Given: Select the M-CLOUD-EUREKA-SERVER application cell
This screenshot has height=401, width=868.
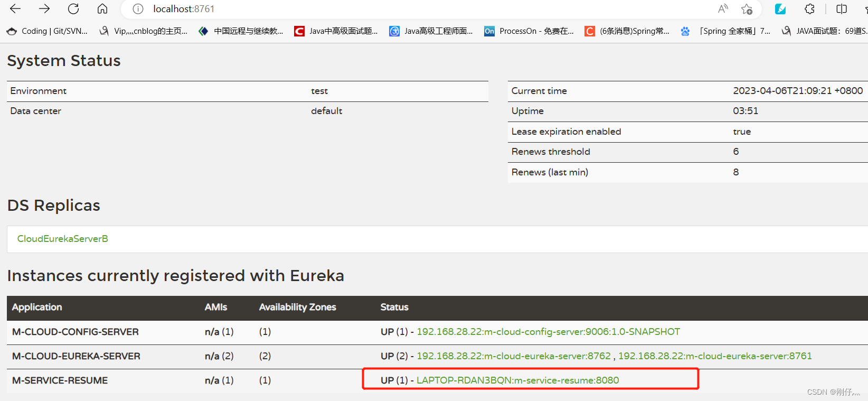Looking at the screenshot, I should tap(76, 356).
